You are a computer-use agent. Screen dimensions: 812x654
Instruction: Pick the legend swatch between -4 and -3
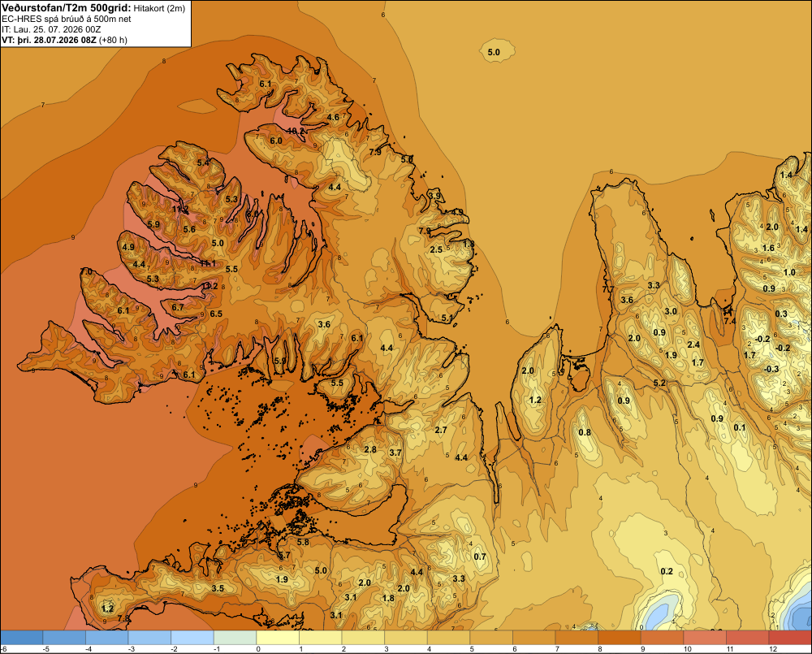point(106,638)
